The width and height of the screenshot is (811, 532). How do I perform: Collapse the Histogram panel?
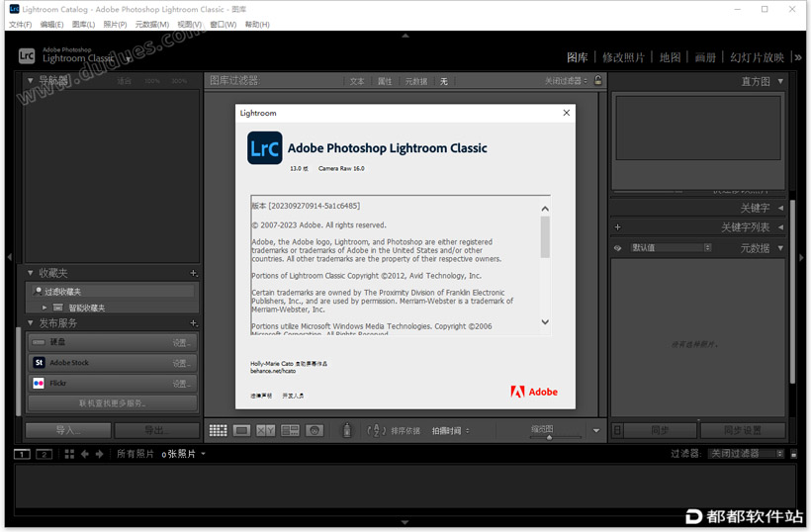pos(780,81)
